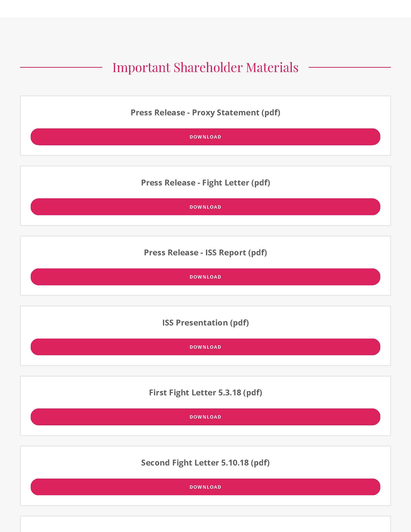
Task: Click the Important Shareholder Materials heading
Action: pos(205,67)
